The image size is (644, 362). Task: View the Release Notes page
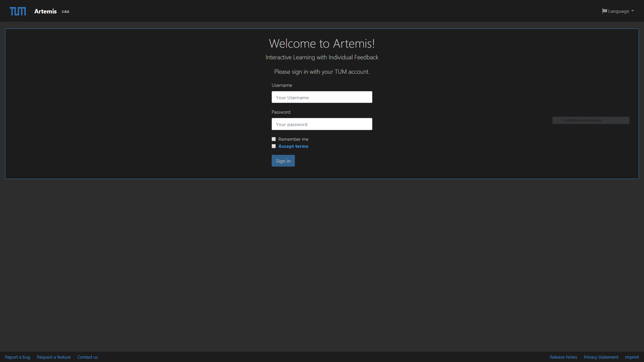563,357
